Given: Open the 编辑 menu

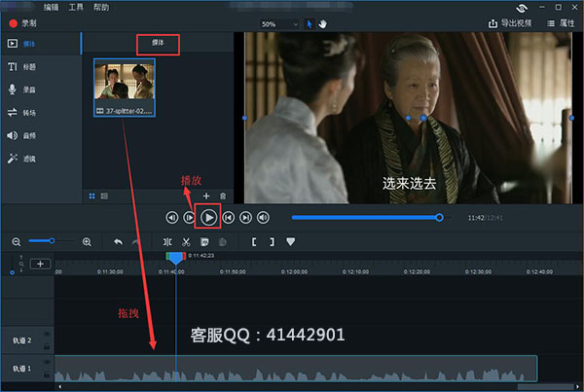Looking at the screenshot, I should (51, 7).
